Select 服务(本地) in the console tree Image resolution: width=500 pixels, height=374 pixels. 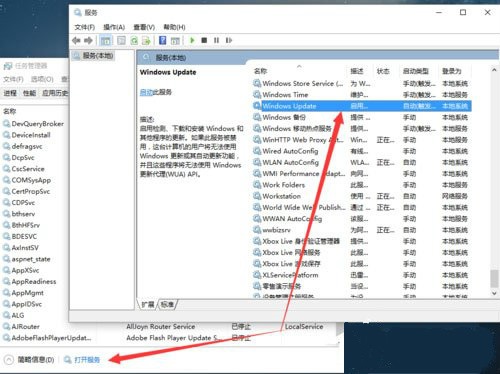pyautogui.click(x=98, y=56)
